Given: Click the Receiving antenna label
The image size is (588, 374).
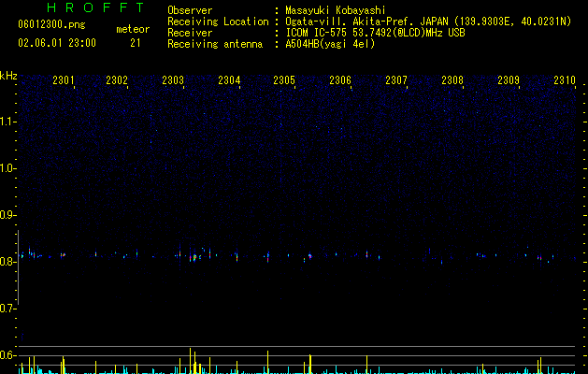Looking at the screenshot, I should click(x=215, y=44).
